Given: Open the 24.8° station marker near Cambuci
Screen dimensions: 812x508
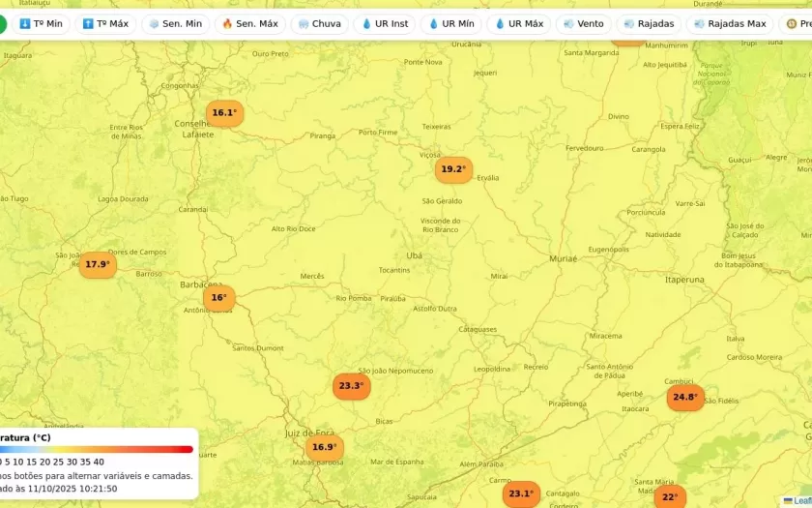Looking at the screenshot, I should pyautogui.click(x=685, y=398).
